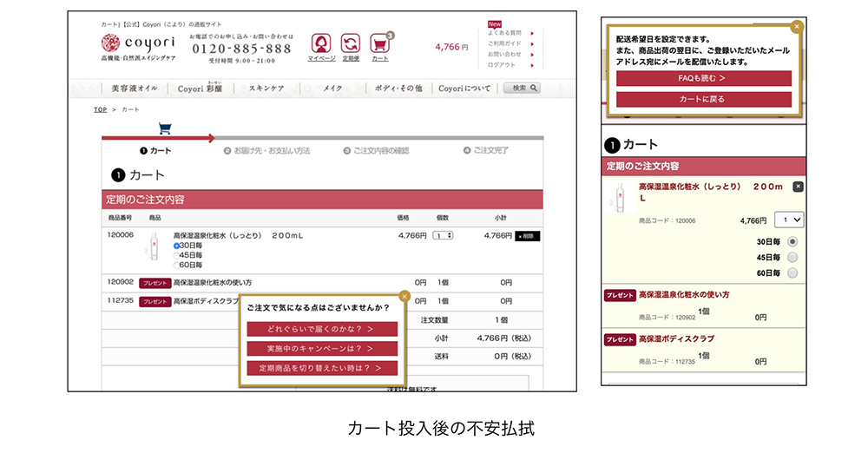This screenshot has width=868, height=453.
Task: Click the 定期商品を切り替えたい時は？ button
Action: (x=322, y=368)
